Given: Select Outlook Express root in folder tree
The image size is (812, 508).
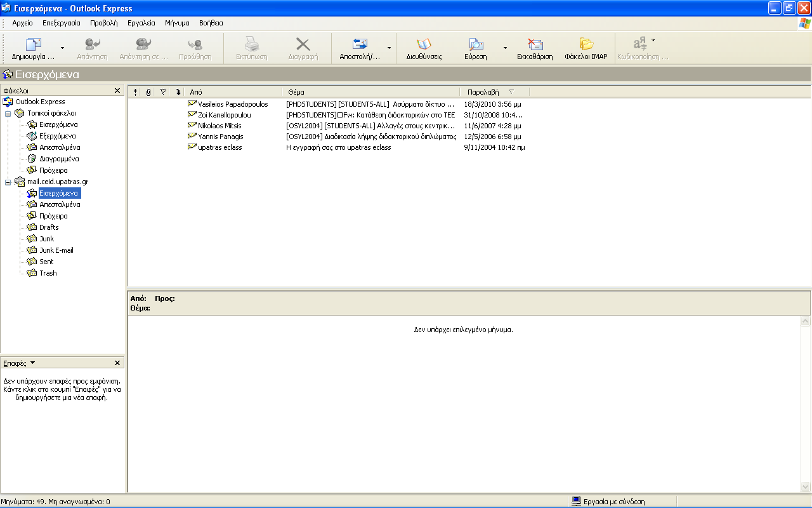Looking at the screenshot, I should [x=40, y=102].
